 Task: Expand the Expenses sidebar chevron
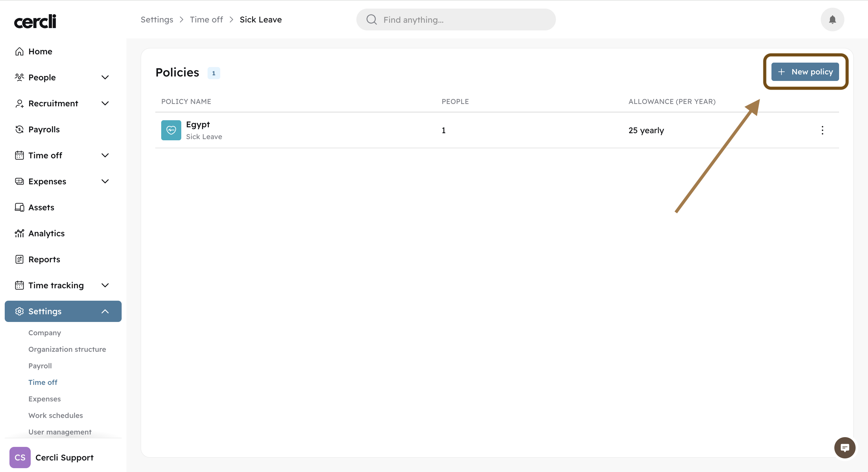(105, 181)
